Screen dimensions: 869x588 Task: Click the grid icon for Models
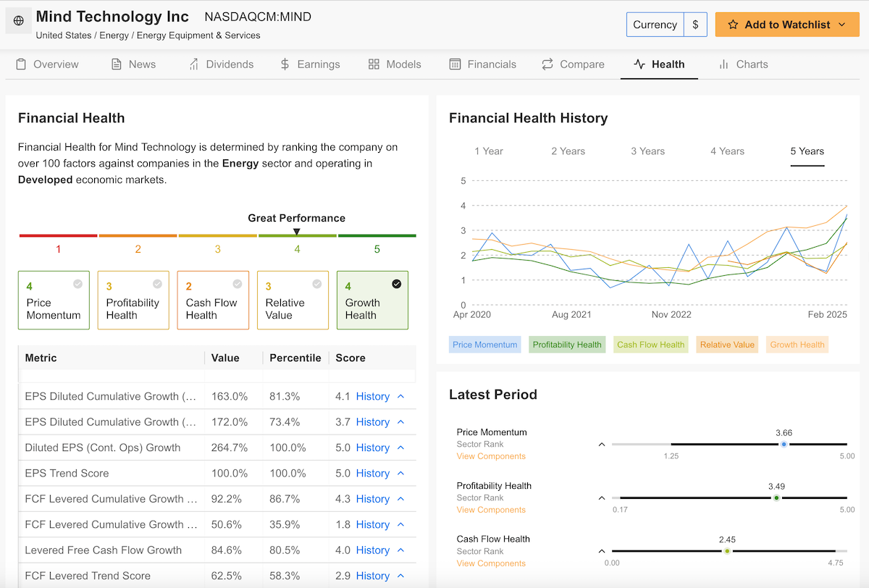[374, 64]
